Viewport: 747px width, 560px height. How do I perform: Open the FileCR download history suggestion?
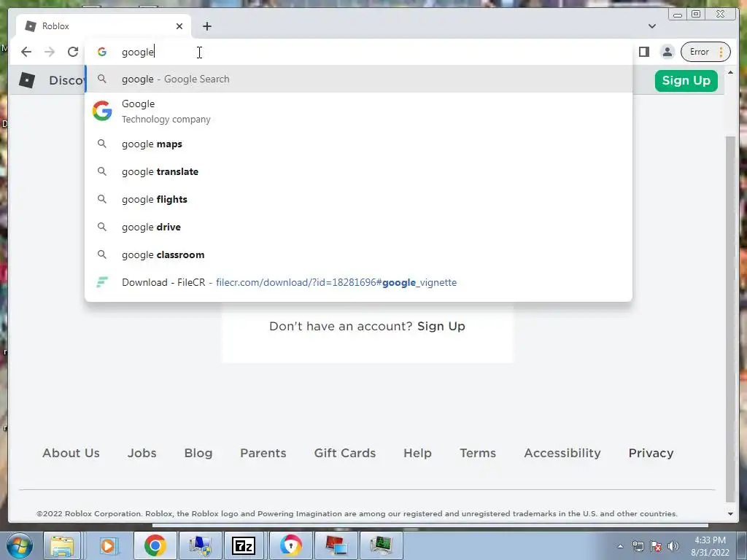point(359,282)
